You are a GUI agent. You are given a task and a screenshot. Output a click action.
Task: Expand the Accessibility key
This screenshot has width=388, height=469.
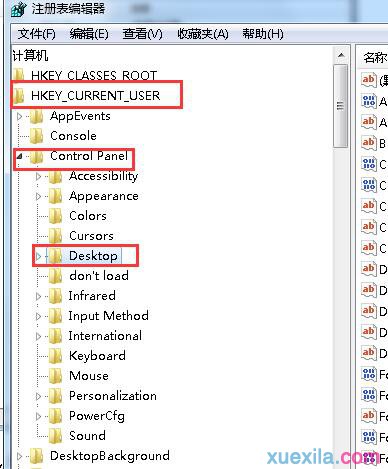click(38, 176)
